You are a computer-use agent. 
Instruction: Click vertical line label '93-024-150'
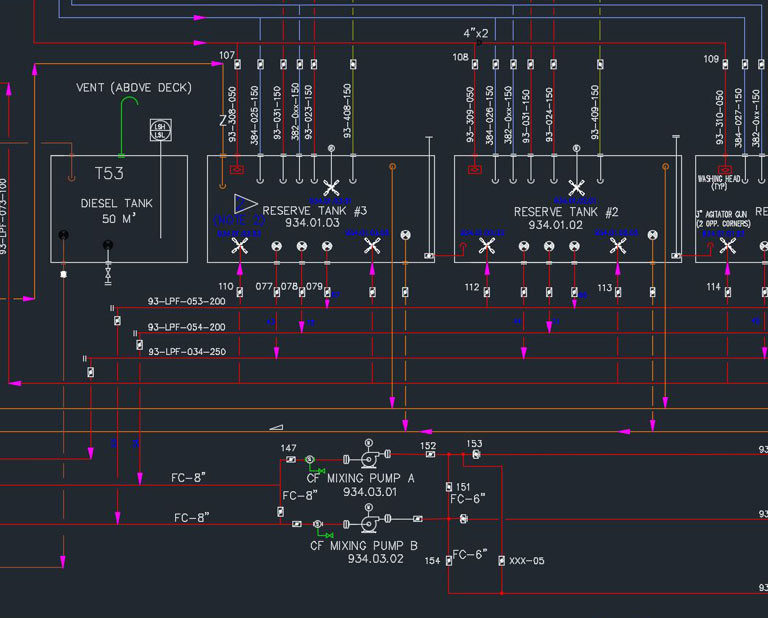point(549,115)
